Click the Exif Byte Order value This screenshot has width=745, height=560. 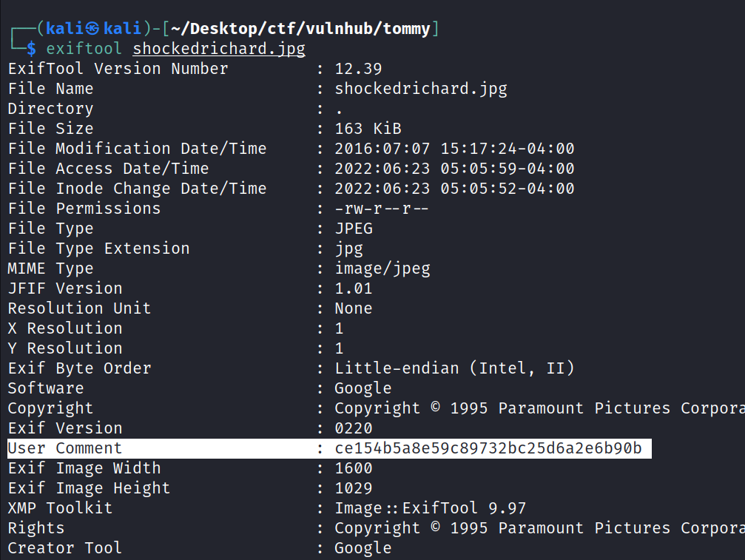[x=454, y=368]
